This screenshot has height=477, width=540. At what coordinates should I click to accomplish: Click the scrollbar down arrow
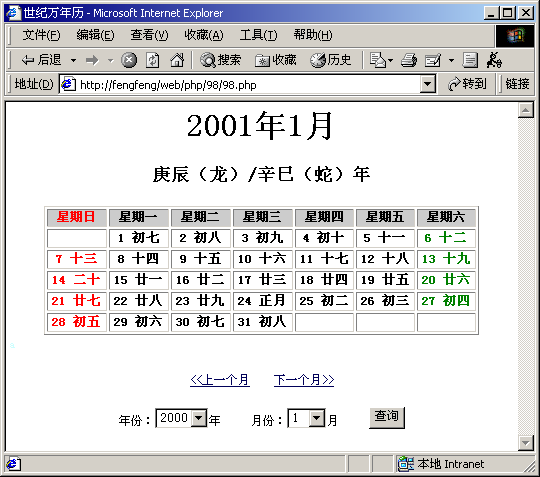pos(526,443)
